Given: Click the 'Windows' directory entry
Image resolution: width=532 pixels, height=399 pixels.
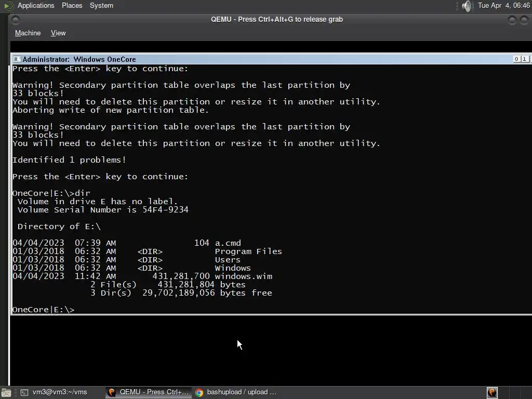Looking at the screenshot, I should tap(233, 268).
